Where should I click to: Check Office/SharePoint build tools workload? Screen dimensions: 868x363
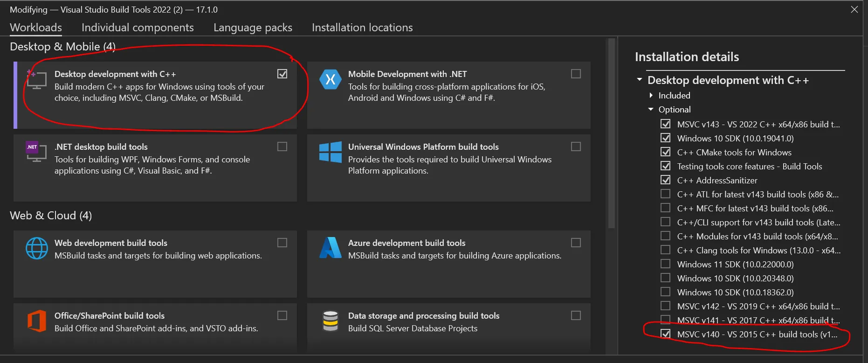282,315
